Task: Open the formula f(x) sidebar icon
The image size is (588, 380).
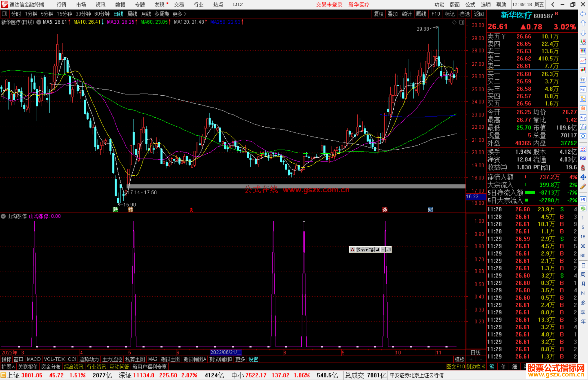Action: (583, 127)
